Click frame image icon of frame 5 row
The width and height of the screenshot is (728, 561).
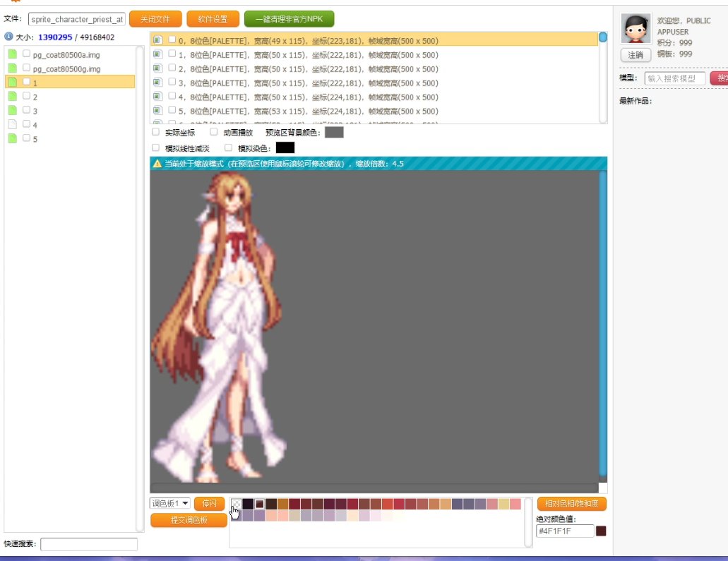[157, 111]
